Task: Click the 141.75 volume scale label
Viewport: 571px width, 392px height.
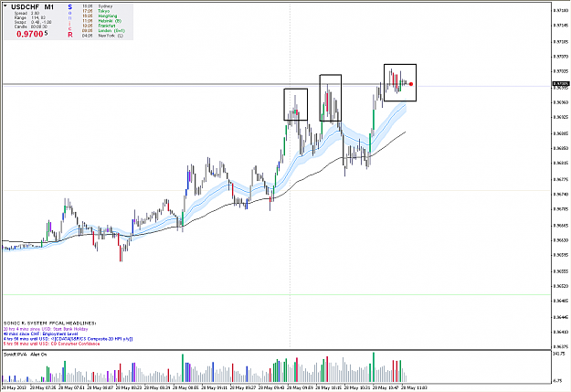Action: (559, 354)
